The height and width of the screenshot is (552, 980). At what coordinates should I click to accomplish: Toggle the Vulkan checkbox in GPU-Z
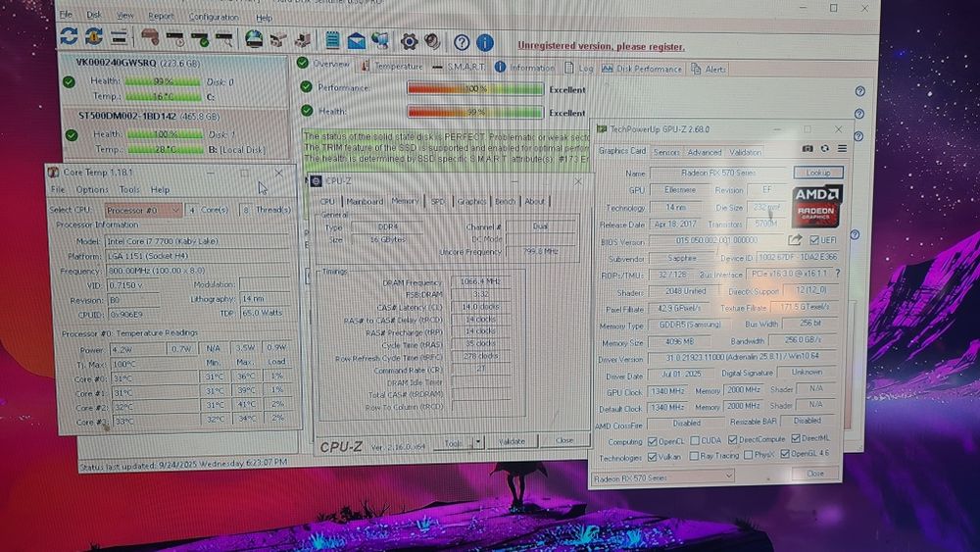click(x=653, y=457)
